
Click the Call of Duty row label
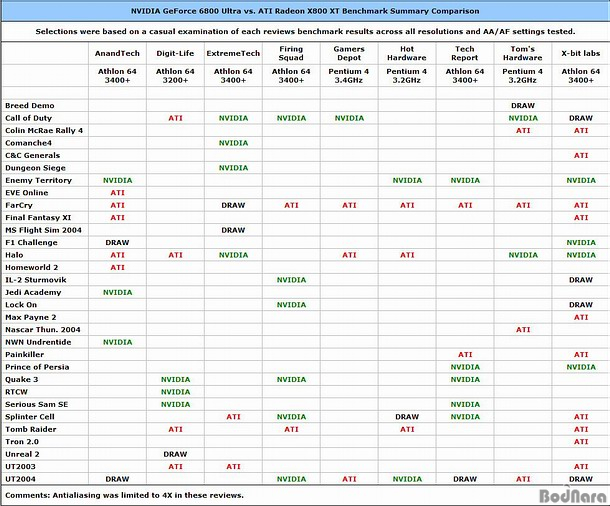click(x=28, y=118)
